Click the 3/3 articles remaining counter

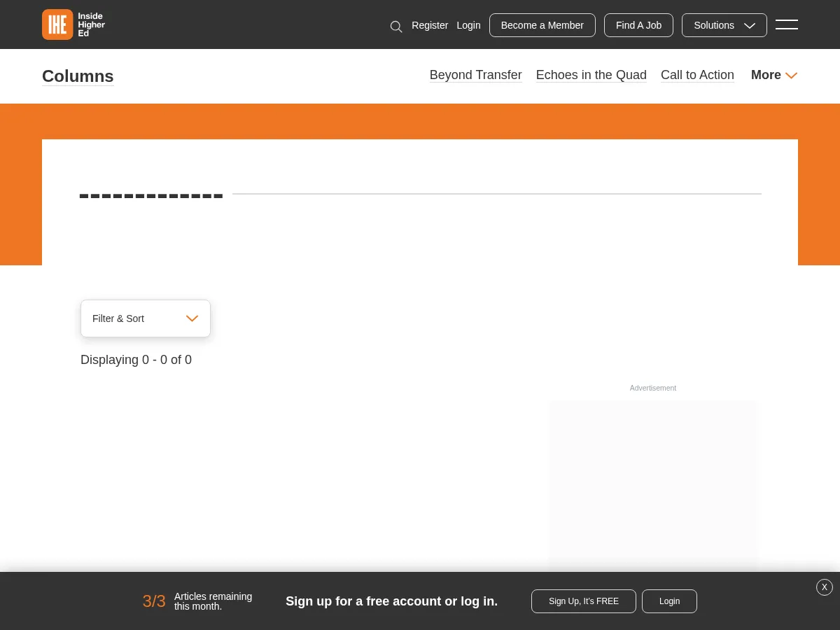(x=153, y=601)
